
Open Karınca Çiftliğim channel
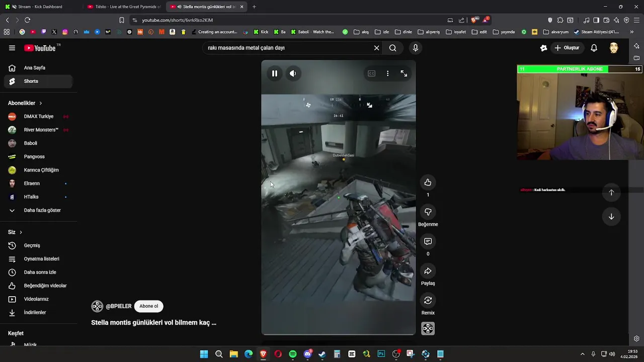click(x=38, y=170)
